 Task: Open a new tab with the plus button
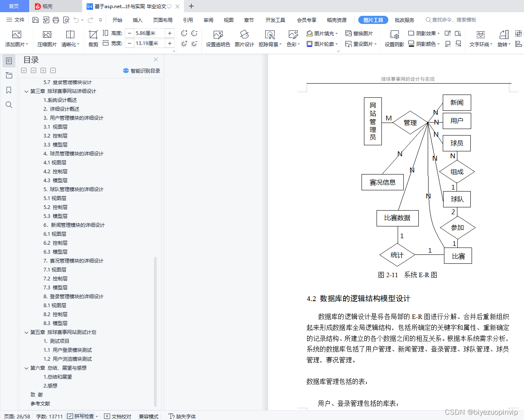coord(191,6)
